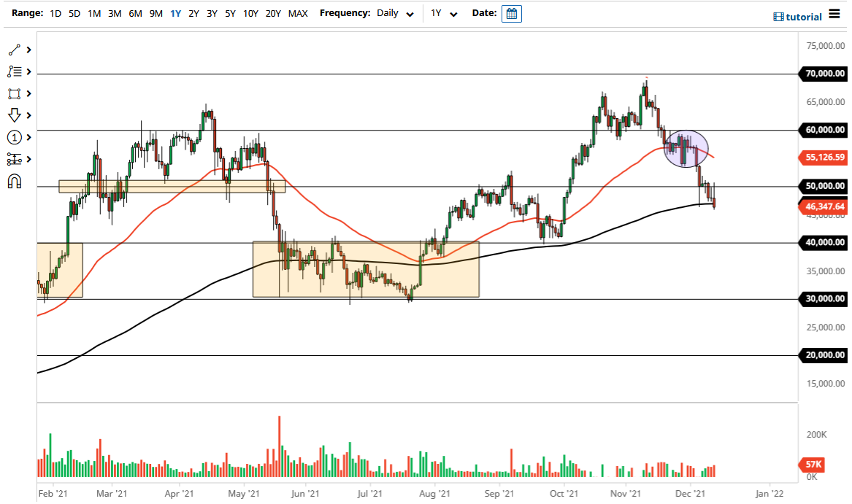Open the chart interval dropdown showing 1Y
Image resolution: width=852 pixels, height=504 pixels.
(x=443, y=13)
